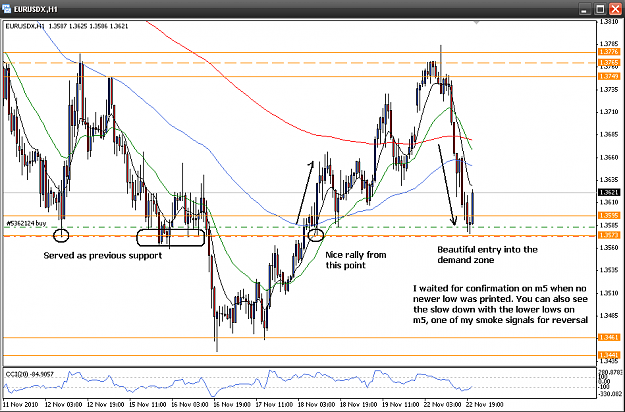The height and width of the screenshot is (412, 625).
Task: Select the 'Beautiful entry into the demand zone' label
Action: 487,255
